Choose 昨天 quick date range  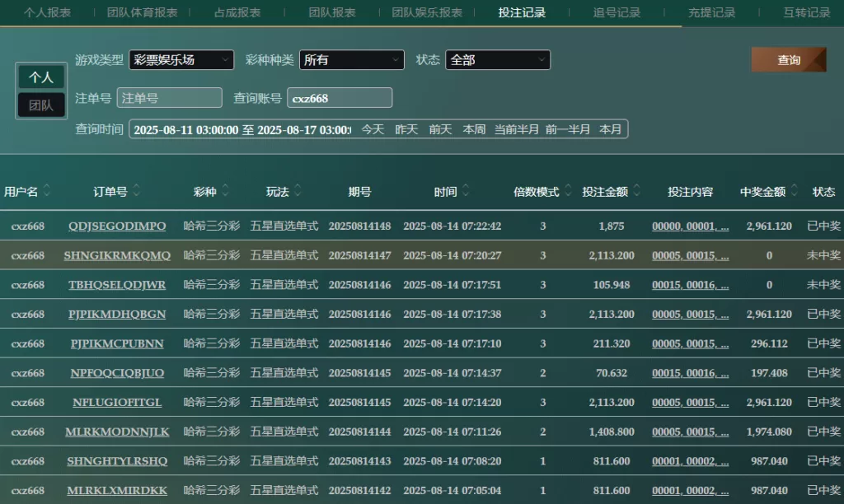(406, 129)
